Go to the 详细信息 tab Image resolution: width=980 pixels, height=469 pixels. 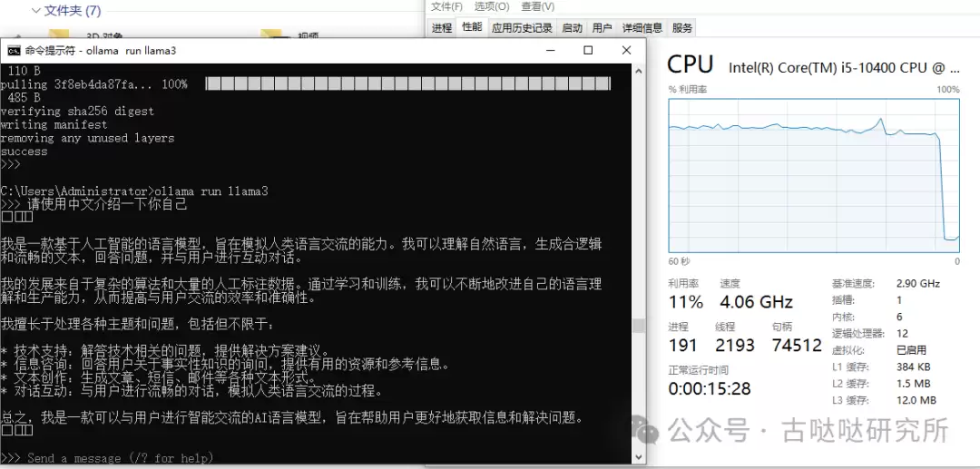[x=642, y=27]
